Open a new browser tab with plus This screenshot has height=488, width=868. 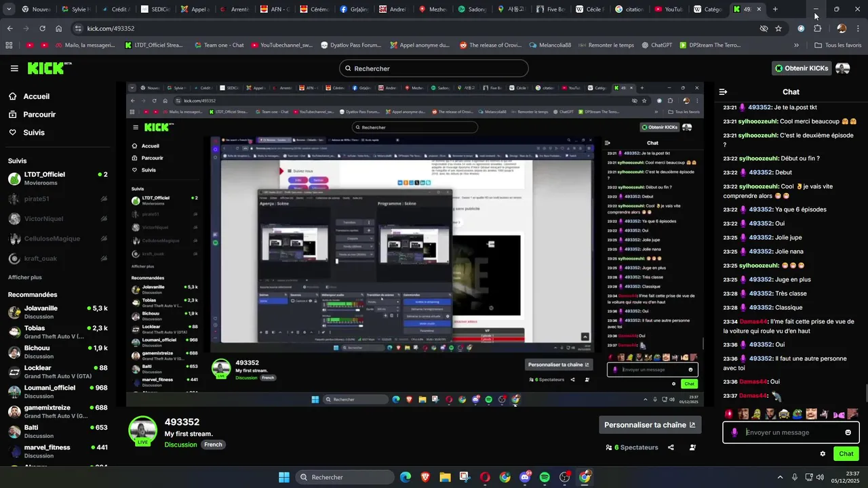click(775, 9)
